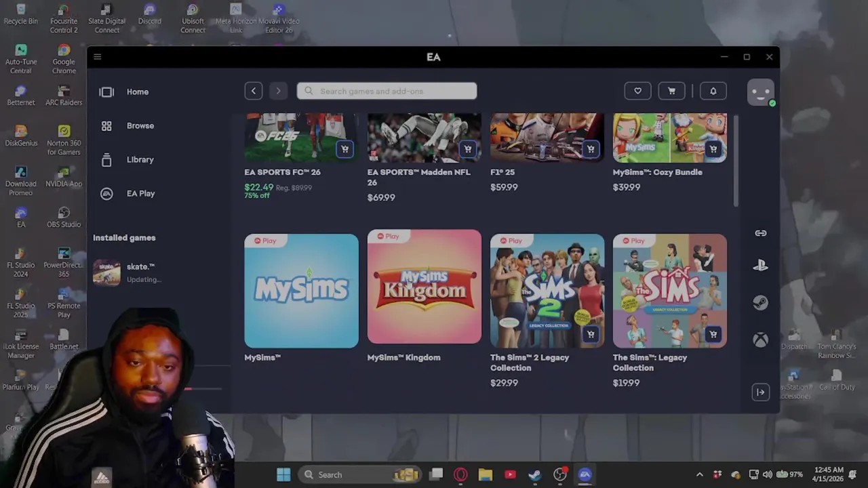Open the shopping cart icon in header
The image size is (868, 488).
[x=671, y=91]
